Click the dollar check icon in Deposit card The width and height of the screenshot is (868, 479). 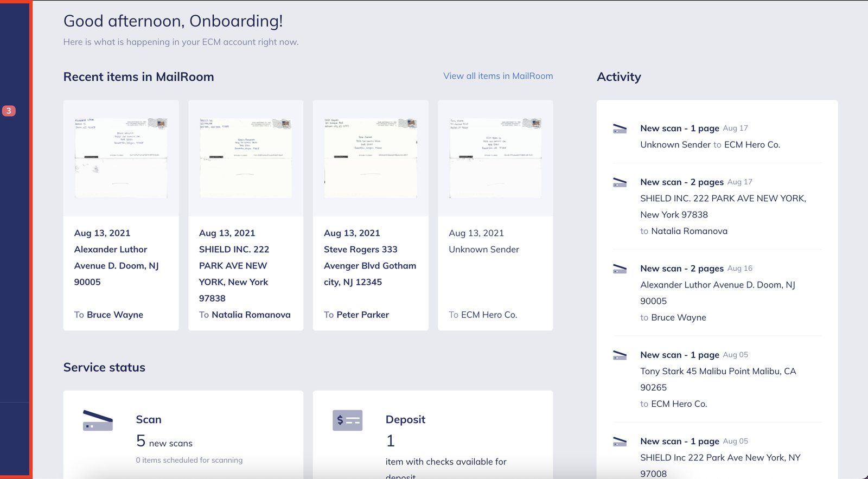pos(347,420)
